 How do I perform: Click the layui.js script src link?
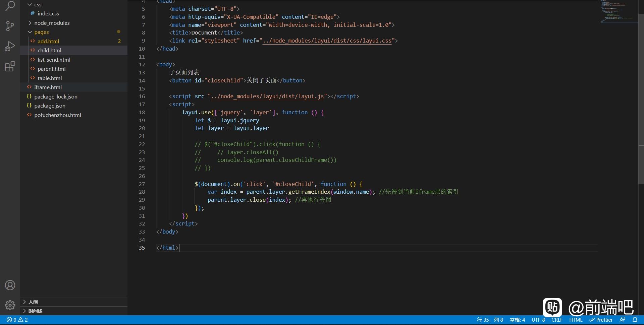[x=267, y=96]
